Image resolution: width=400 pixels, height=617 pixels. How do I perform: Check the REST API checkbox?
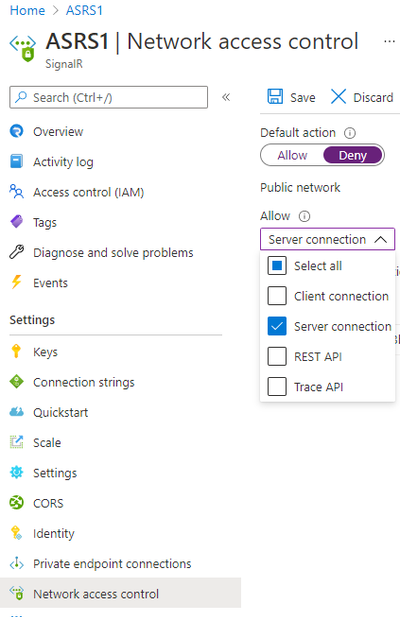277,357
